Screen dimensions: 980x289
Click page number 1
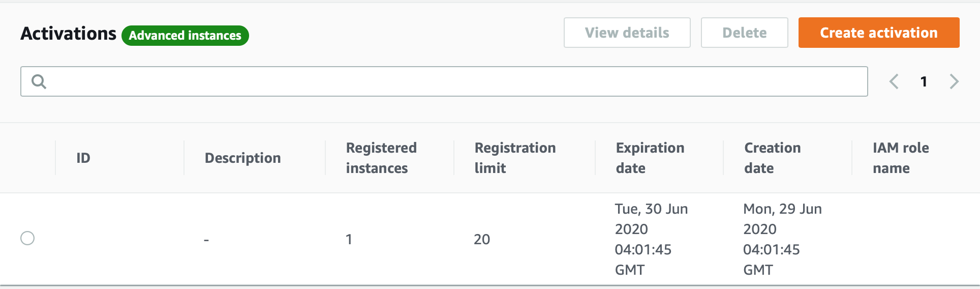pyautogui.click(x=924, y=81)
